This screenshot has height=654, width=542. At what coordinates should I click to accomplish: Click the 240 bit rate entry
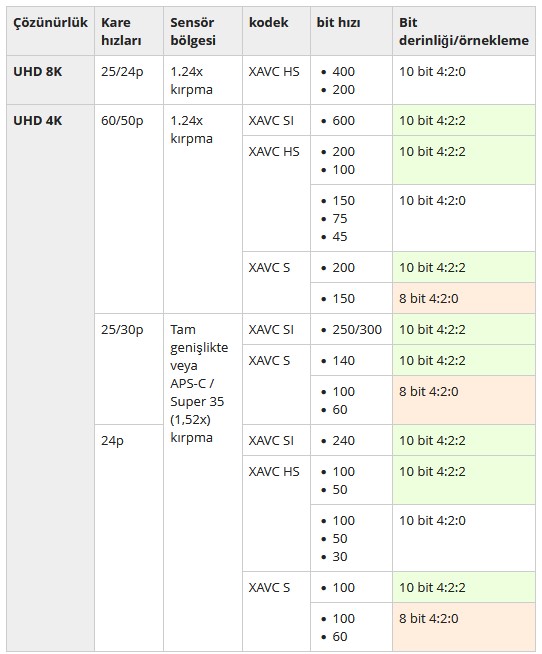pos(343,440)
